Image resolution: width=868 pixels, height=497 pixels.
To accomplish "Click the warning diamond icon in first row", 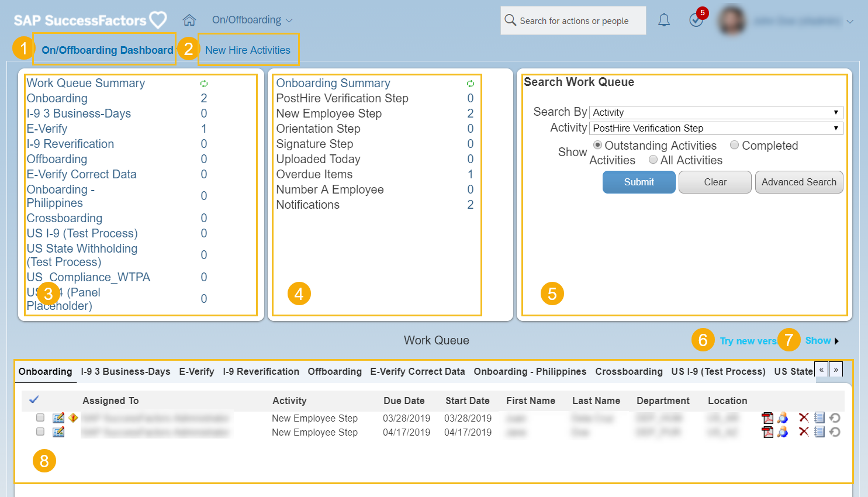I will coord(73,417).
